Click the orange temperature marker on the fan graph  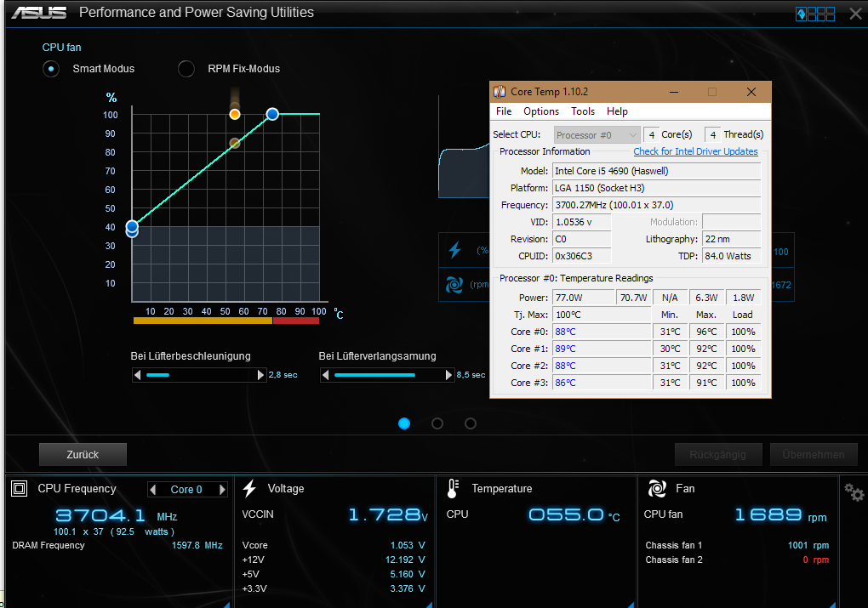coord(235,115)
